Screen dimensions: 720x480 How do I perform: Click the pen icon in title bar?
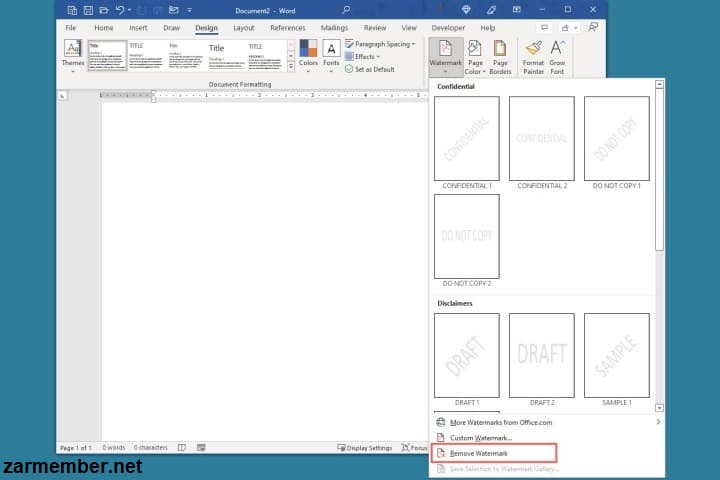pos(491,10)
